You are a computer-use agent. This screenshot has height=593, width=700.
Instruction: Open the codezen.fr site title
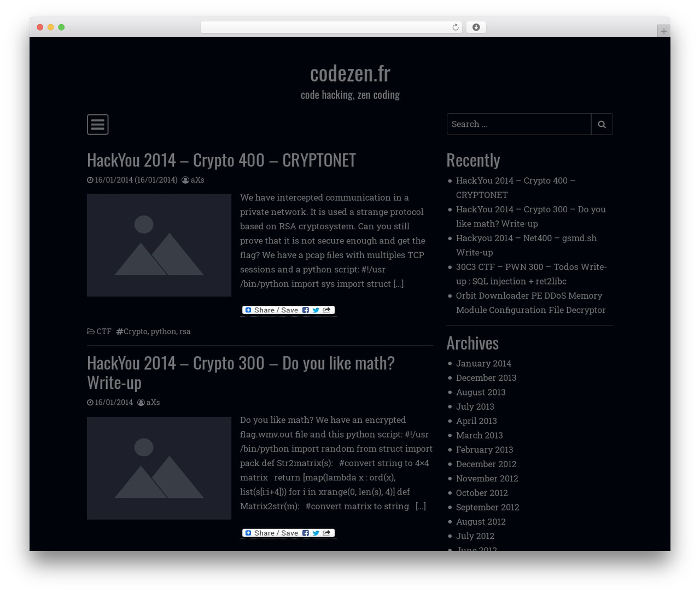coord(350,73)
